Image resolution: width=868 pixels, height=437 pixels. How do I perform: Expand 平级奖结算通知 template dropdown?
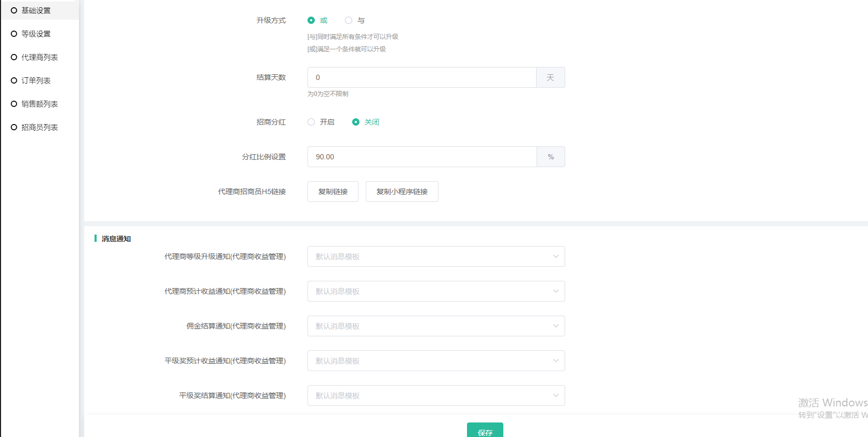click(x=436, y=395)
